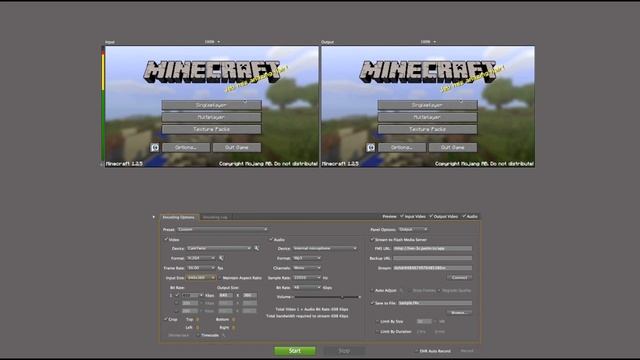This screenshot has width=640, height=360.
Task: Open the audio Device dropdown
Action: (x=325, y=248)
